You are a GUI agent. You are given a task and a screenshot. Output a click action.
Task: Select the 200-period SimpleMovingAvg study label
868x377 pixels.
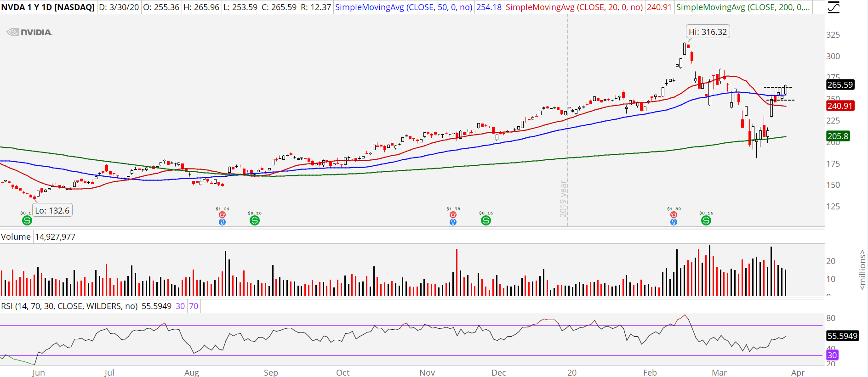[743, 7]
